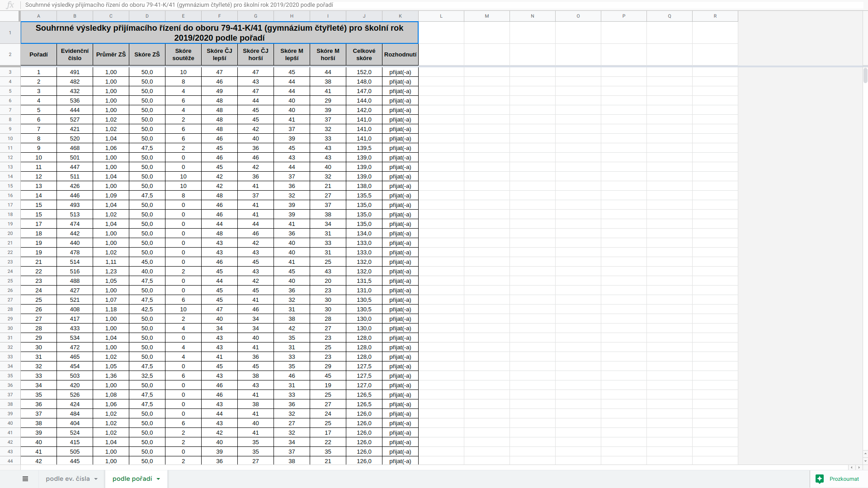Open 'podle pořadí' tab dropdown arrow
868x488 pixels.
click(158, 479)
